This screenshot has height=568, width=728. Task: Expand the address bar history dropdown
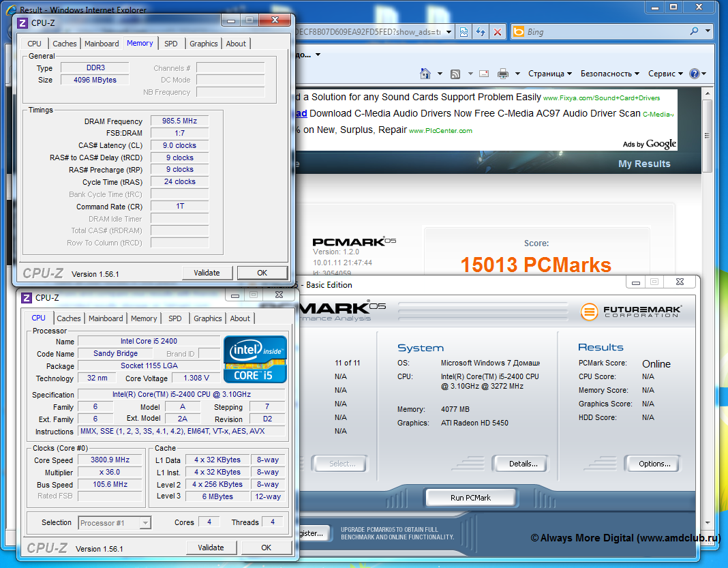point(449,31)
